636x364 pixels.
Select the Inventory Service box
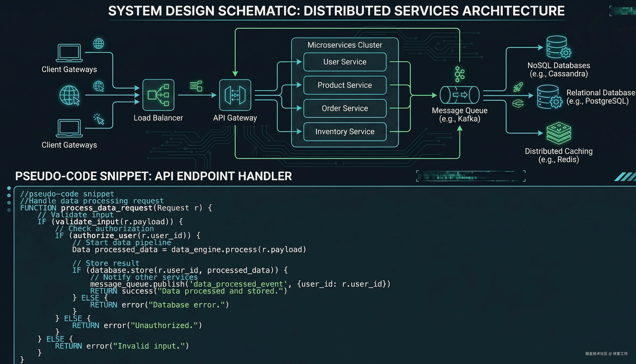point(344,132)
